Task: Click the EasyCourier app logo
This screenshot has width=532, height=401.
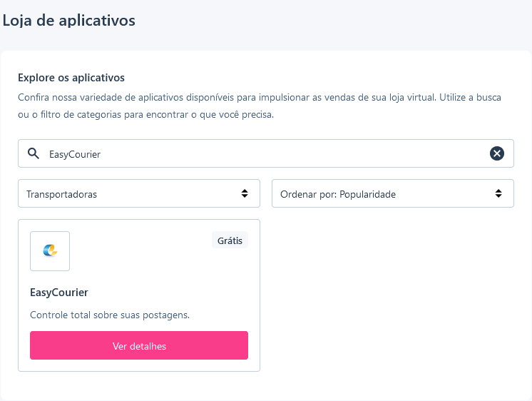Action: 50,251
